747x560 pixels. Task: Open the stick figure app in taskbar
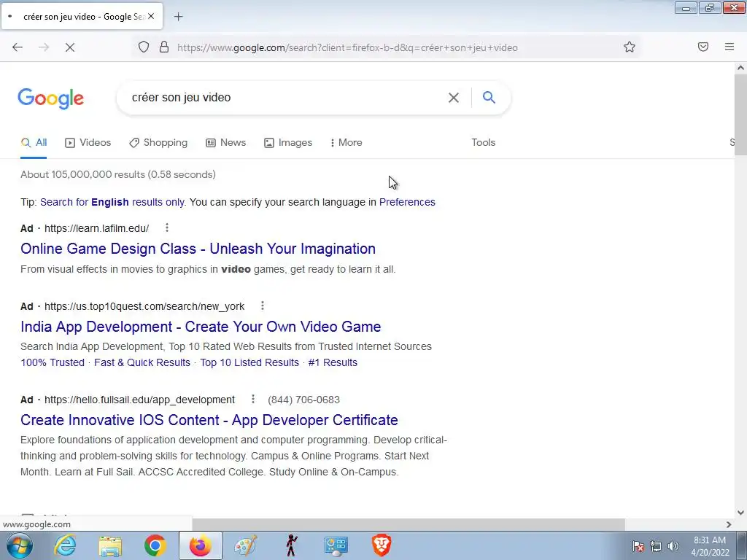[290, 545]
